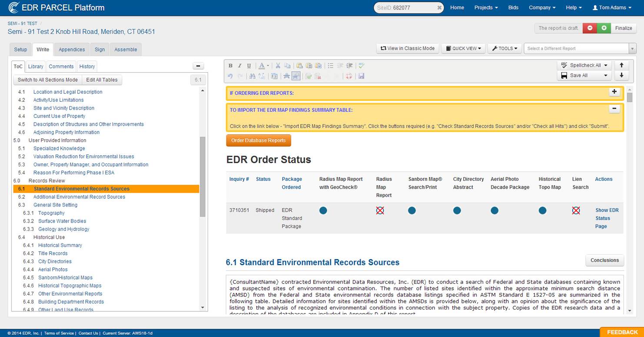Open the find binoculars tool
Screen dimensions: 644x337
click(x=252, y=76)
